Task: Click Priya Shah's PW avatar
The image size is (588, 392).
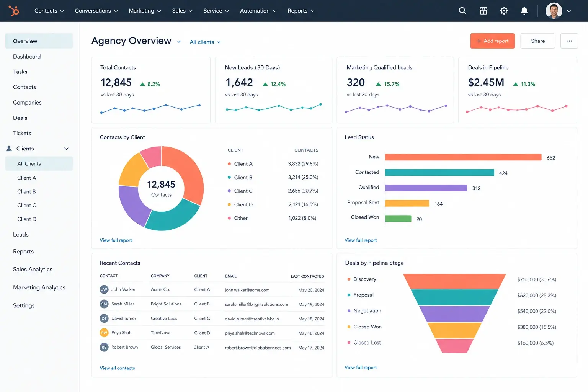Action: click(104, 333)
